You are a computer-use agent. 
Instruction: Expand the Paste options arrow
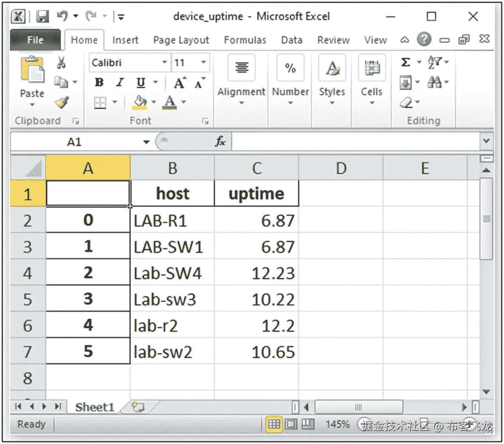32,105
